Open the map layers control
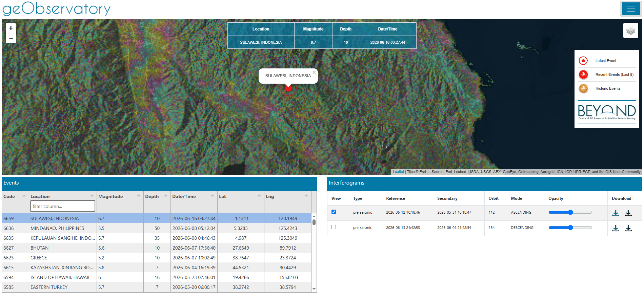This screenshot has height=298, width=644. tap(630, 30)
